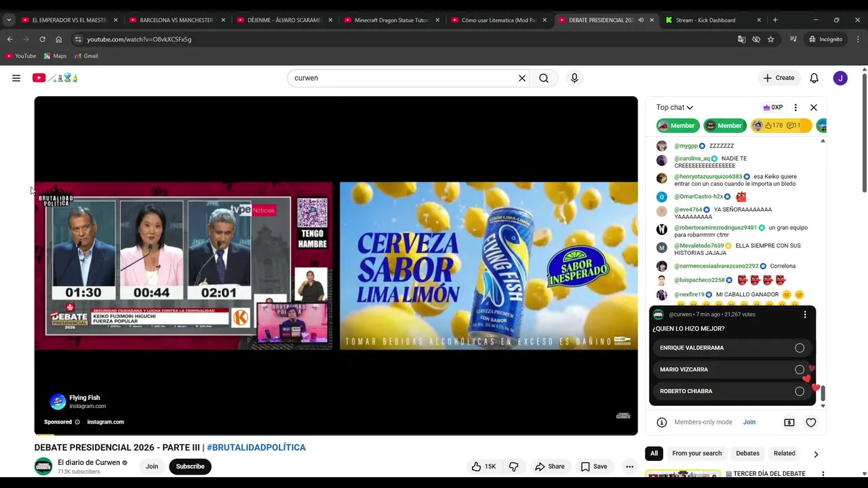Like the video with thumbs up
The image size is (868, 488).
click(x=484, y=466)
